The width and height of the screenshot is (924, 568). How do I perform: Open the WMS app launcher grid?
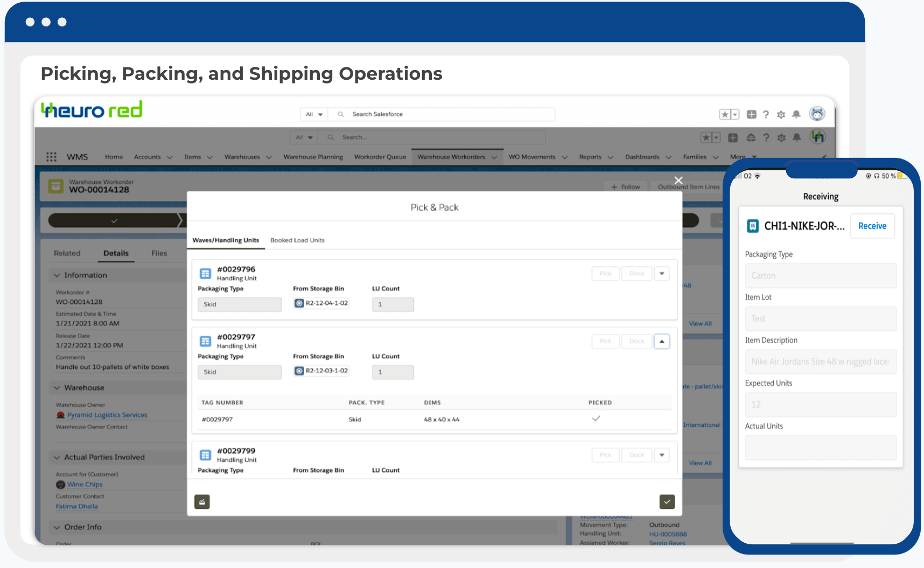pos(51,157)
